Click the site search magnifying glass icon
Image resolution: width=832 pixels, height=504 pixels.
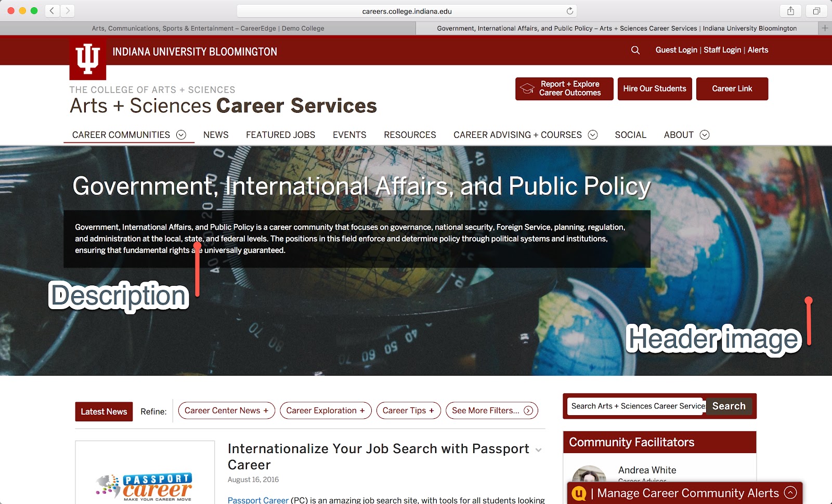(635, 50)
